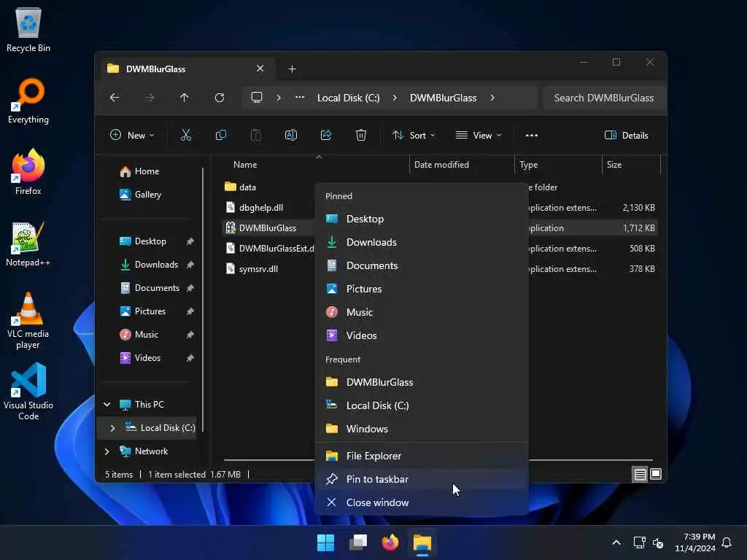Screen dimensions: 747x560
Task: Select Music in jump list
Action: 422,312
